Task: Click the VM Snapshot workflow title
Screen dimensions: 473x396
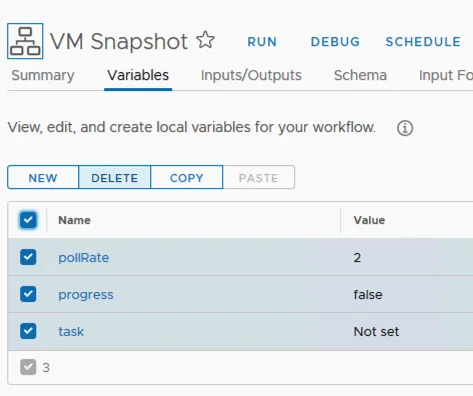Action: click(119, 41)
